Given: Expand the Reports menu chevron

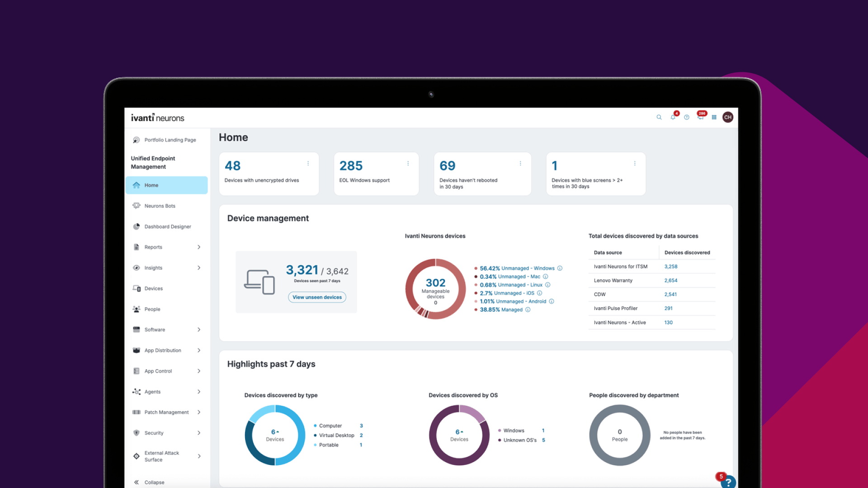Looking at the screenshot, I should tap(199, 247).
